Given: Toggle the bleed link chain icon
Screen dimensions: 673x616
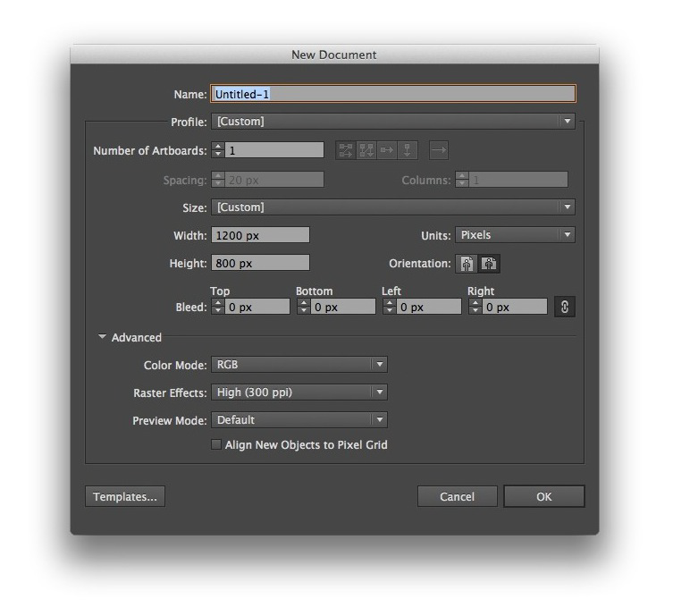Looking at the screenshot, I should pos(565,307).
